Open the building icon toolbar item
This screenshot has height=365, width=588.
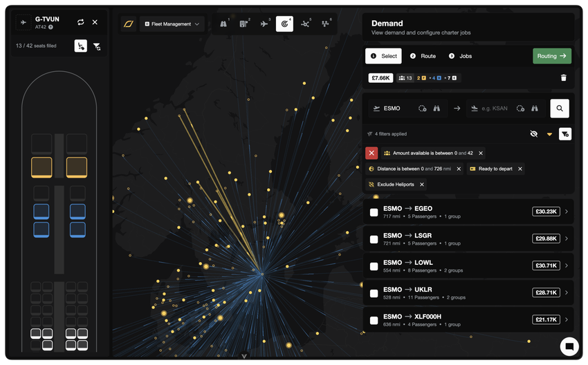click(x=244, y=24)
